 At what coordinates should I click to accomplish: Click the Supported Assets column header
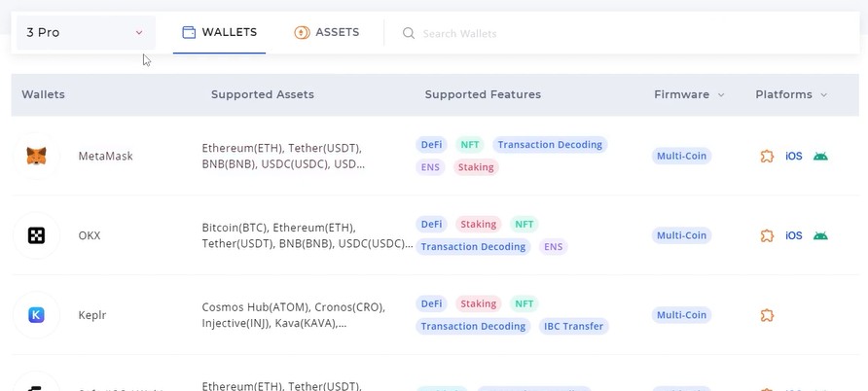(263, 94)
